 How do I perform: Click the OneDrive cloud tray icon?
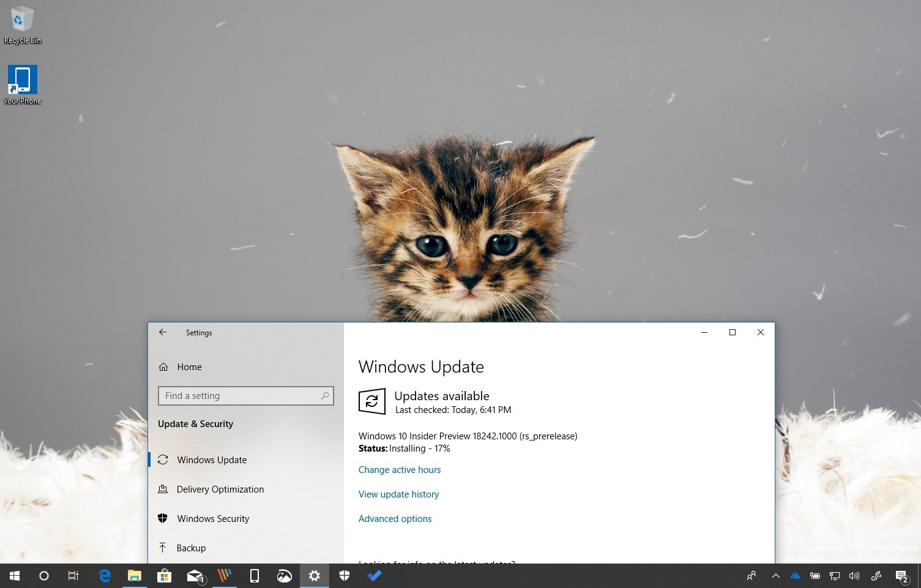[x=796, y=576]
